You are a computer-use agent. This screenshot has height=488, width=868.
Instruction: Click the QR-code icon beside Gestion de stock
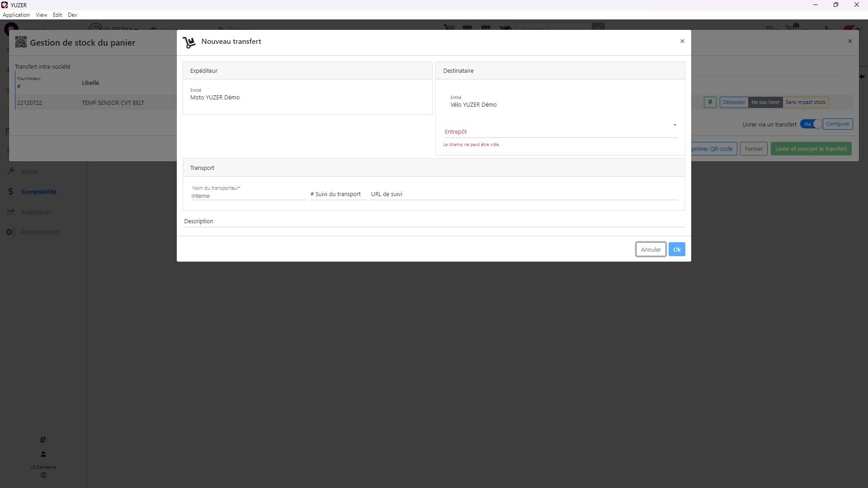coord(21,42)
